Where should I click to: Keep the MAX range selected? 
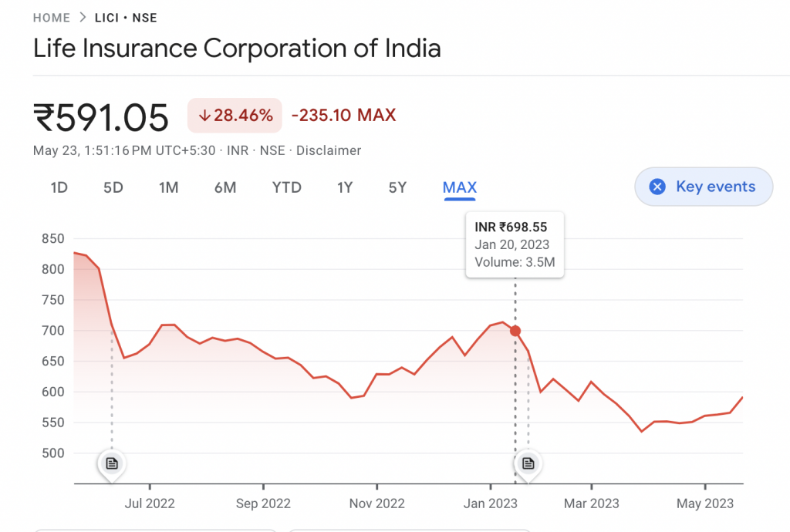(459, 187)
